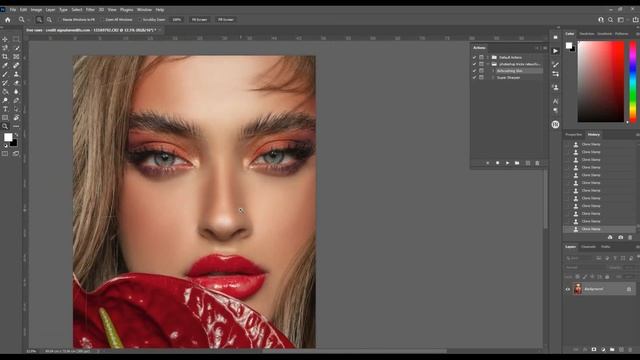Select the Spot Healing Brush tool
This screenshot has height=360, width=640.
[16, 65]
